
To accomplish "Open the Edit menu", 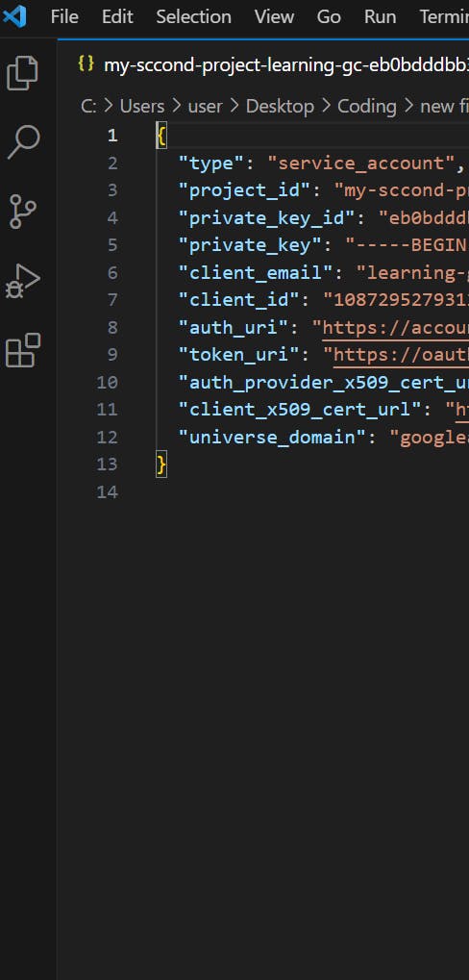I will pyautogui.click(x=117, y=17).
